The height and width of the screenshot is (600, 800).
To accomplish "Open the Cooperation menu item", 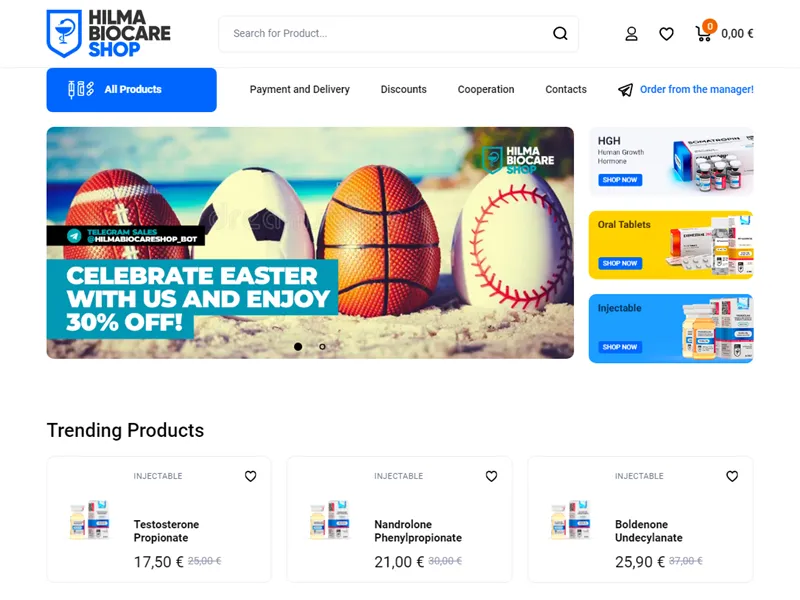I will (486, 89).
